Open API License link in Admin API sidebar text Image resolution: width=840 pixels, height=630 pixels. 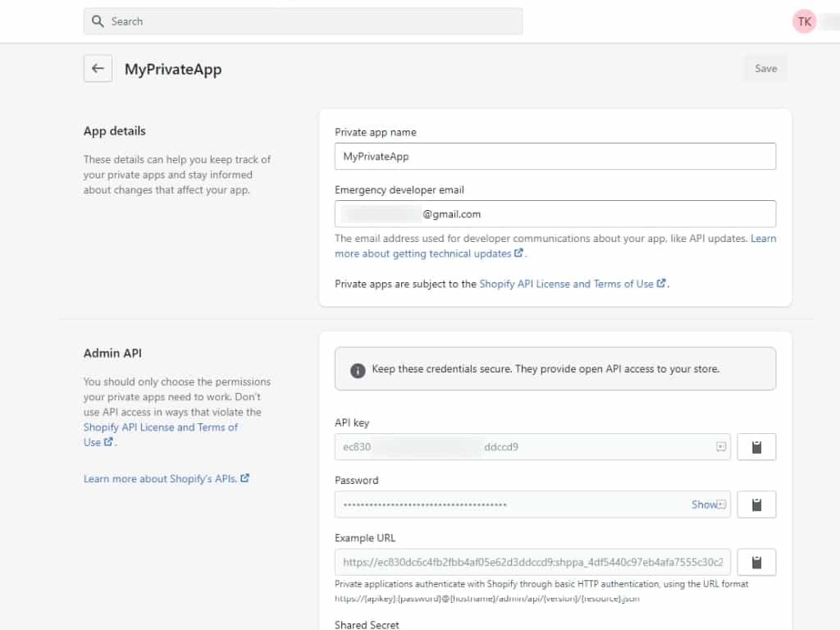(160, 427)
